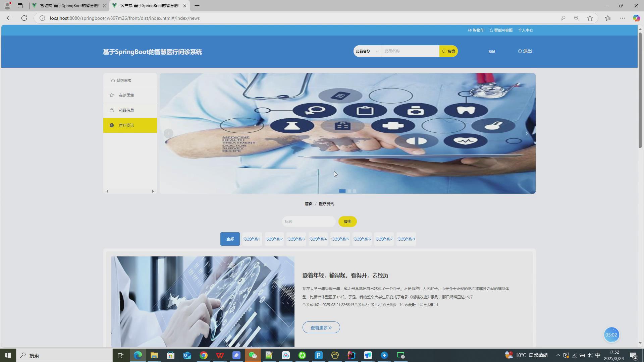This screenshot has width=644, height=362.
Task: Select 在诊医生 in the sidebar
Action: [x=126, y=95]
